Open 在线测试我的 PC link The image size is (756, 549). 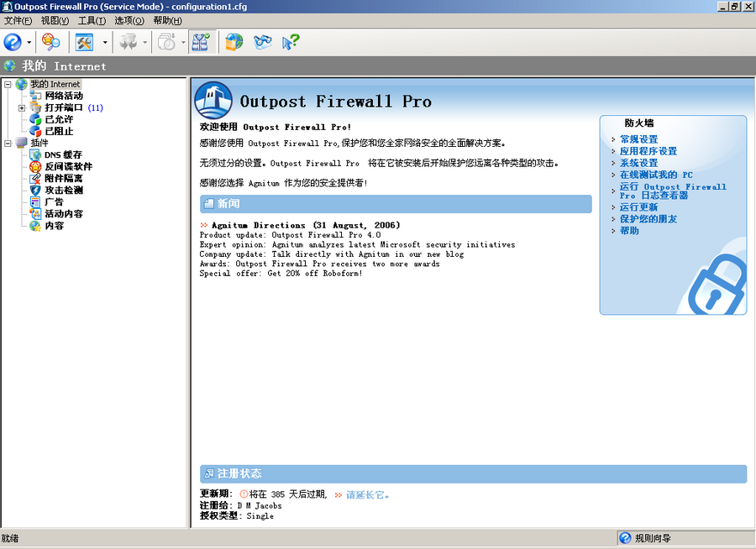(656, 175)
